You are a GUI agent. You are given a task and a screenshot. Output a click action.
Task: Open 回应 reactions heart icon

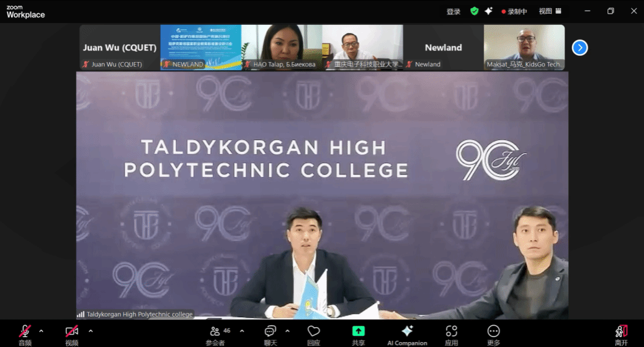pos(313,331)
